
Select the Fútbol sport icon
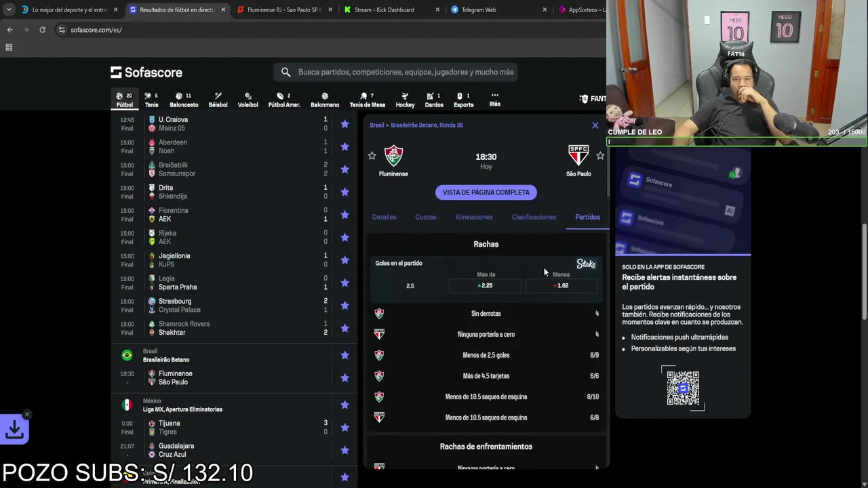tap(124, 100)
